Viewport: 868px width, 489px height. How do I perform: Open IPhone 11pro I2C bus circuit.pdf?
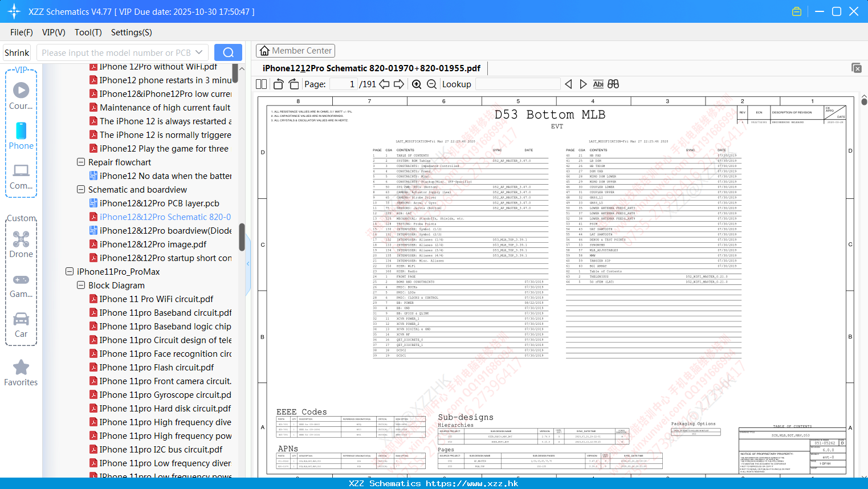(161, 449)
